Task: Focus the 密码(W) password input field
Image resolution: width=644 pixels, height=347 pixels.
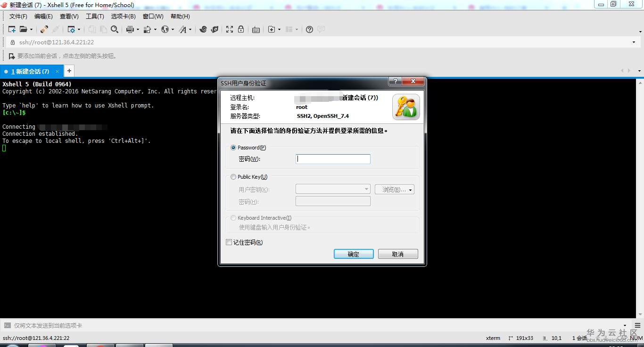Action: 333,159
